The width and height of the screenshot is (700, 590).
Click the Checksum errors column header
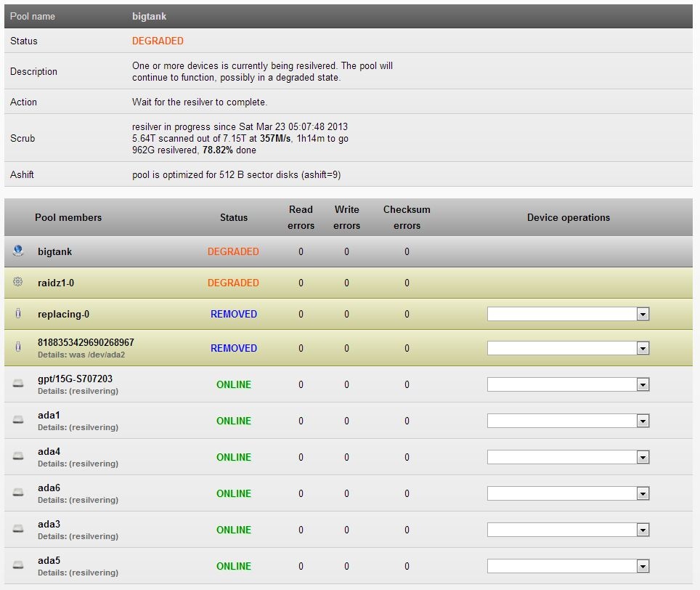point(407,217)
